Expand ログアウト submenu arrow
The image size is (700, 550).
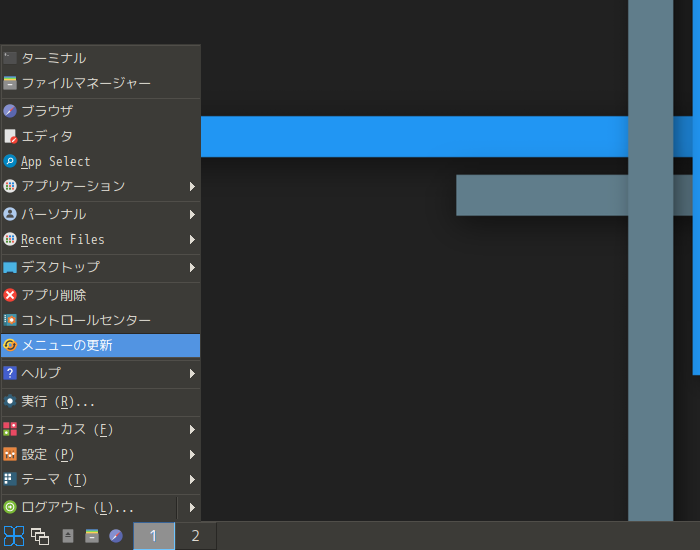[x=192, y=508]
